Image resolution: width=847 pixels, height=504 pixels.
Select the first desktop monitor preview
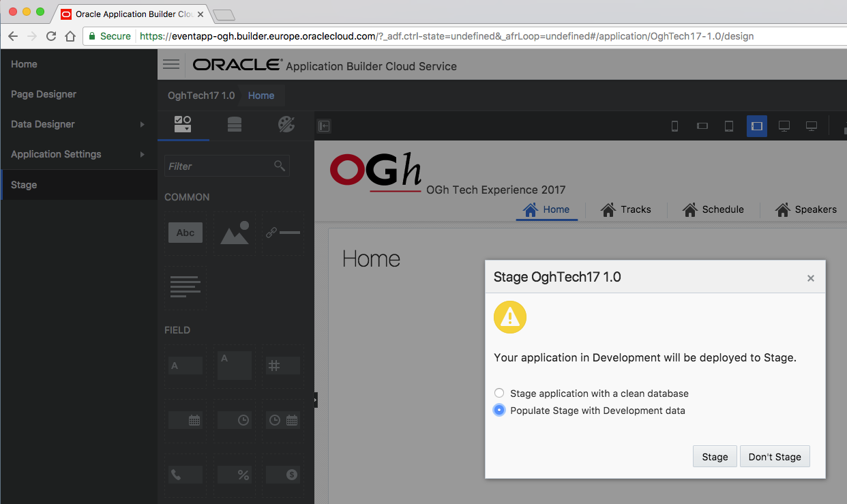(x=784, y=126)
